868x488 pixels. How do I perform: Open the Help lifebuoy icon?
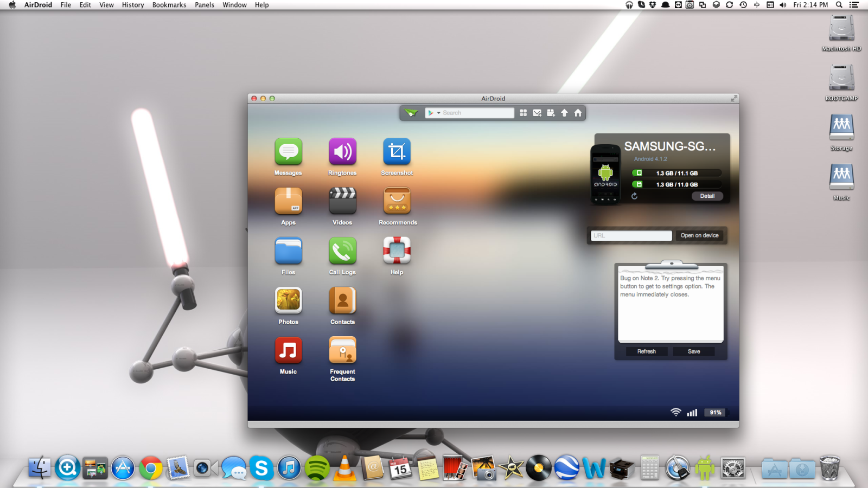pos(397,251)
